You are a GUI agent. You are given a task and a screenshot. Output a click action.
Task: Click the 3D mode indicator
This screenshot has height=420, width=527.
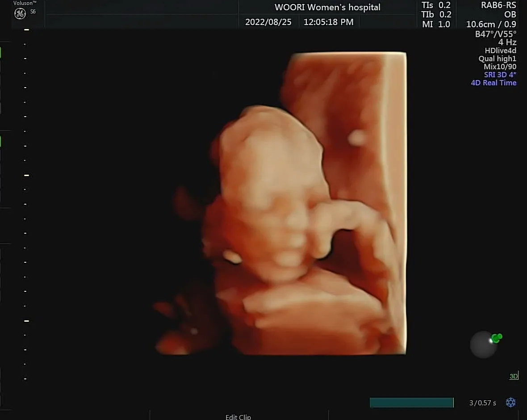pos(514,376)
